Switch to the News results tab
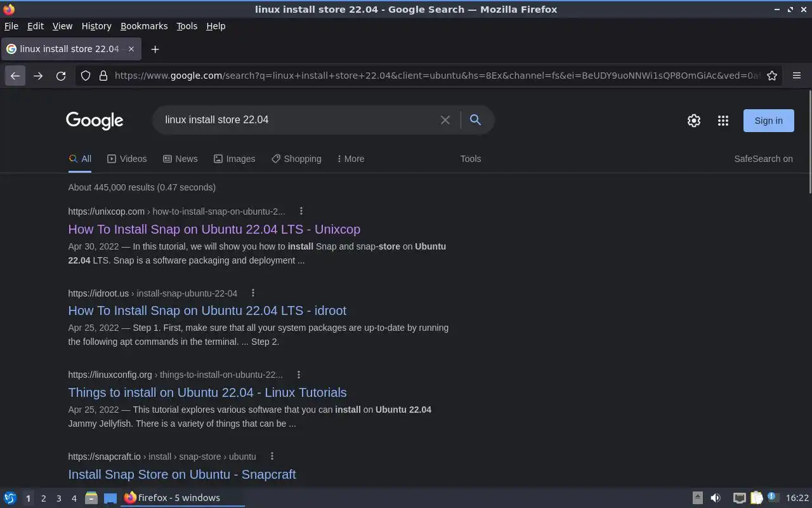Image resolution: width=812 pixels, height=508 pixels. (x=180, y=159)
